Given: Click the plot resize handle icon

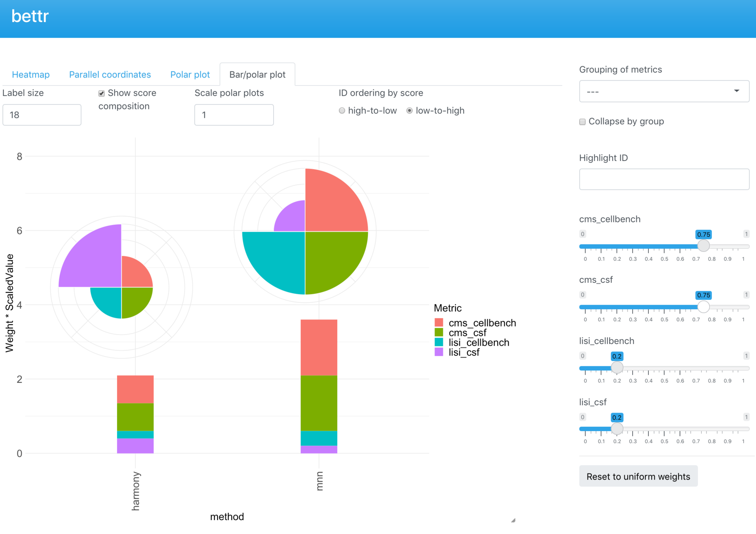Looking at the screenshot, I should [x=513, y=520].
